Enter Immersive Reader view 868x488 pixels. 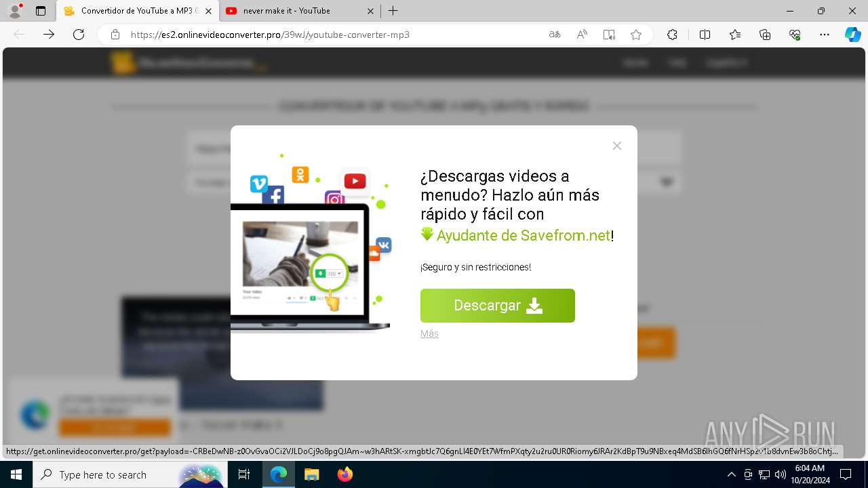609,35
